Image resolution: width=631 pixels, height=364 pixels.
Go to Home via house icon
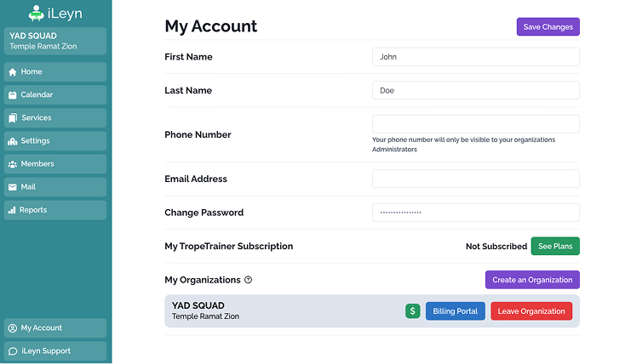click(13, 72)
